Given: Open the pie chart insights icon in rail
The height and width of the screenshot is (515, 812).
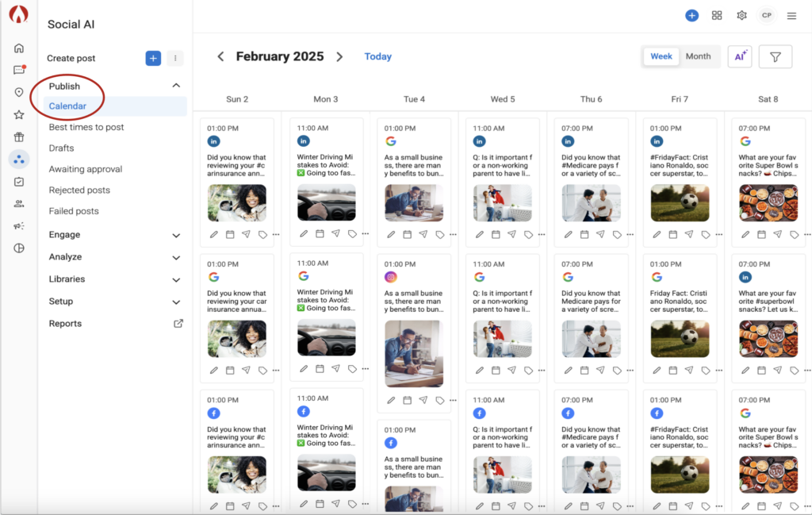Looking at the screenshot, I should coord(19,248).
